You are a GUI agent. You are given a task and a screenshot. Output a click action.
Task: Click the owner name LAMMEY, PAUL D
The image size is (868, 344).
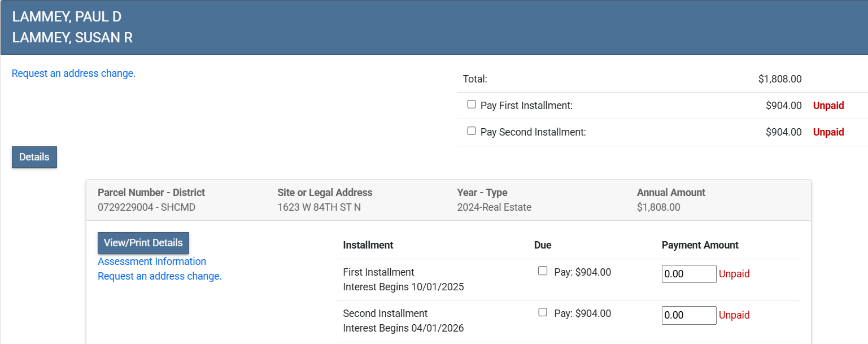pos(67,17)
